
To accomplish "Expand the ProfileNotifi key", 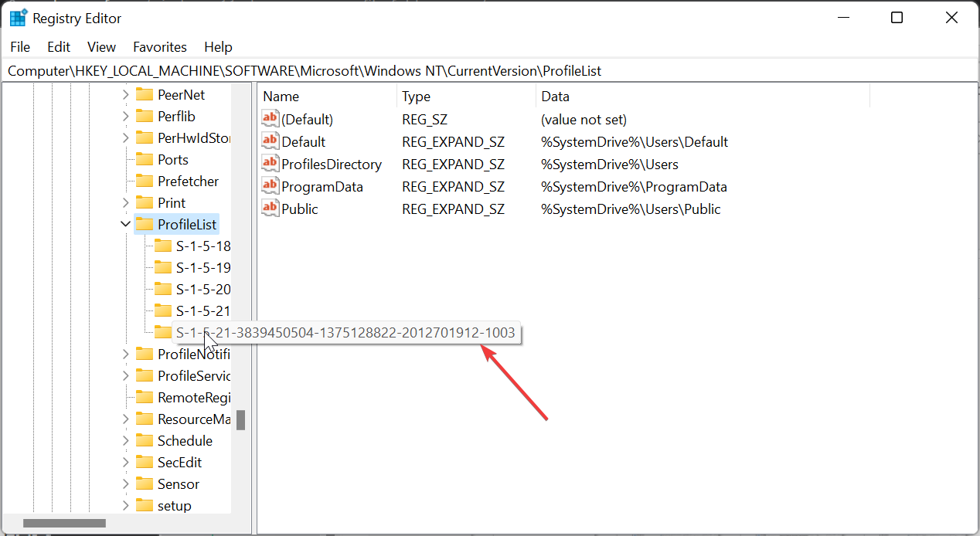I will pyautogui.click(x=126, y=355).
